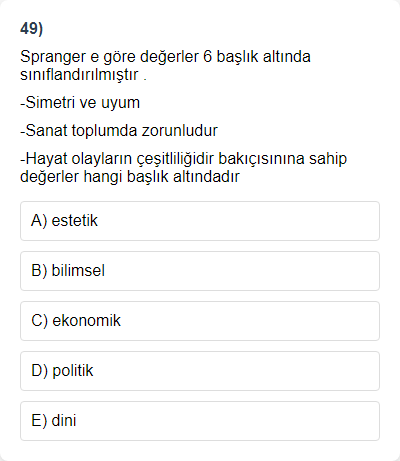Click the letter "A)" in first option
This screenshot has height=461, width=400.
(39, 221)
